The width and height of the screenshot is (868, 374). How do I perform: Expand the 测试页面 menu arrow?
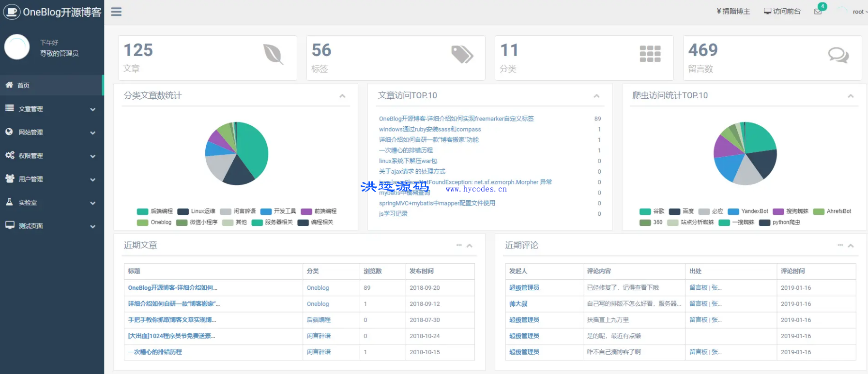[x=92, y=226]
